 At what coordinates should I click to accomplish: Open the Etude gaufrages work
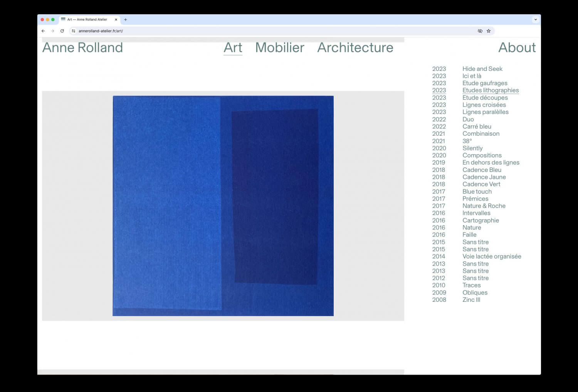pyautogui.click(x=485, y=83)
